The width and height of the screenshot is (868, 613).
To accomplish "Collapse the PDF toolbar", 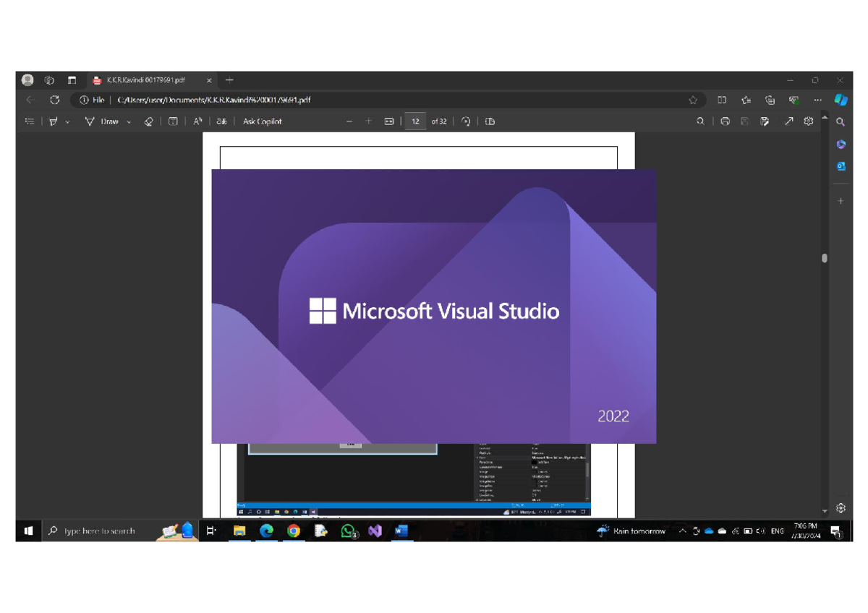I will [825, 118].
